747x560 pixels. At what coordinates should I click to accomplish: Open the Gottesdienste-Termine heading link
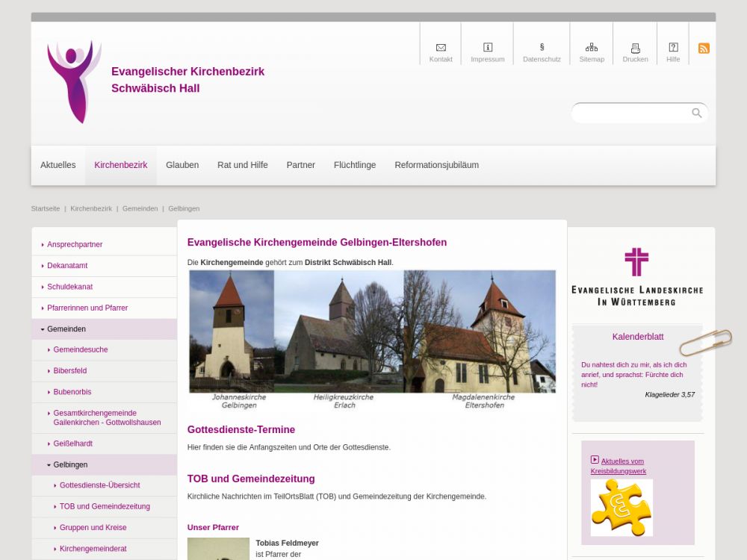point(241,429)
